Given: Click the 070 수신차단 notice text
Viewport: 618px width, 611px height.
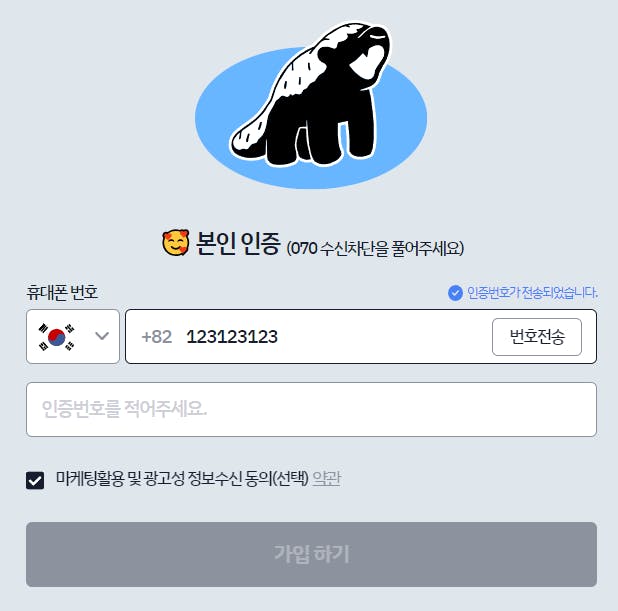Looking at the screenshot, I should point(375,248).
